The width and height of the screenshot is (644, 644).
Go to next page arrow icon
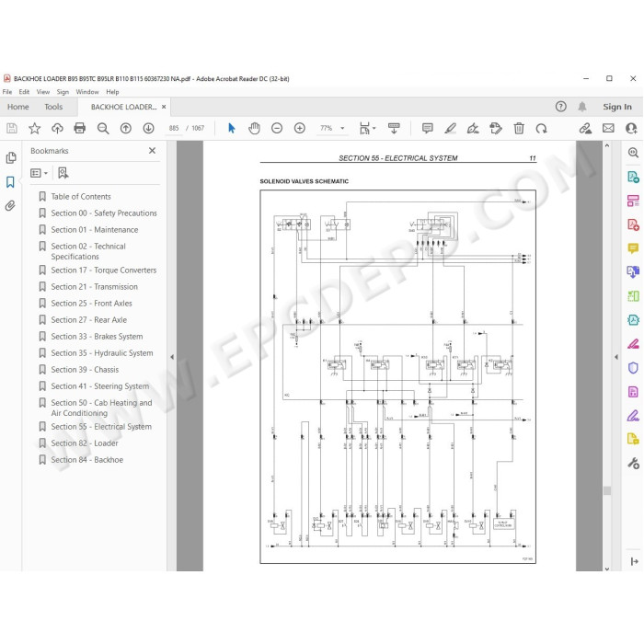[x=148, y=129]
